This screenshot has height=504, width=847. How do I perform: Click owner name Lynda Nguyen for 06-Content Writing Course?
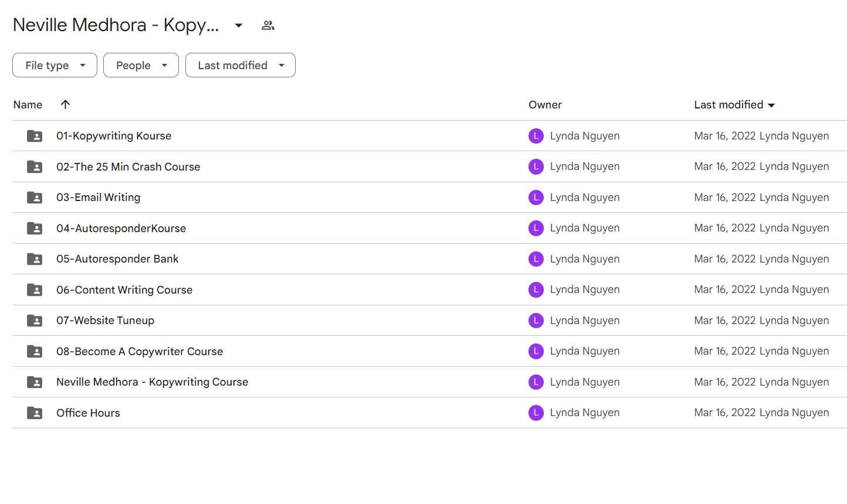pos(585,290)
